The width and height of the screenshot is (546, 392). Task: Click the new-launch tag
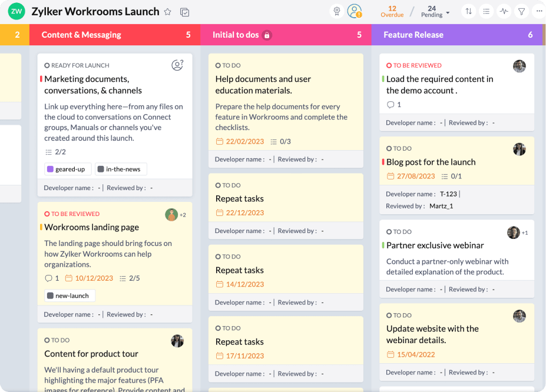(x=70, y=295)
